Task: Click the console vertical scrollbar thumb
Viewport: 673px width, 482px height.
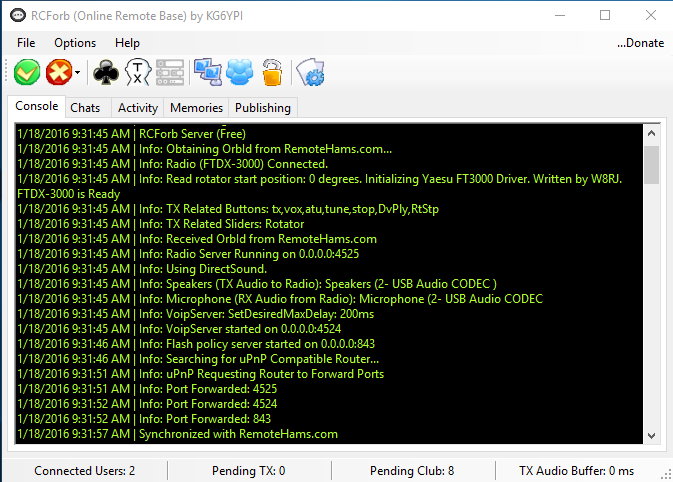Action: click(x=651, y=165)
